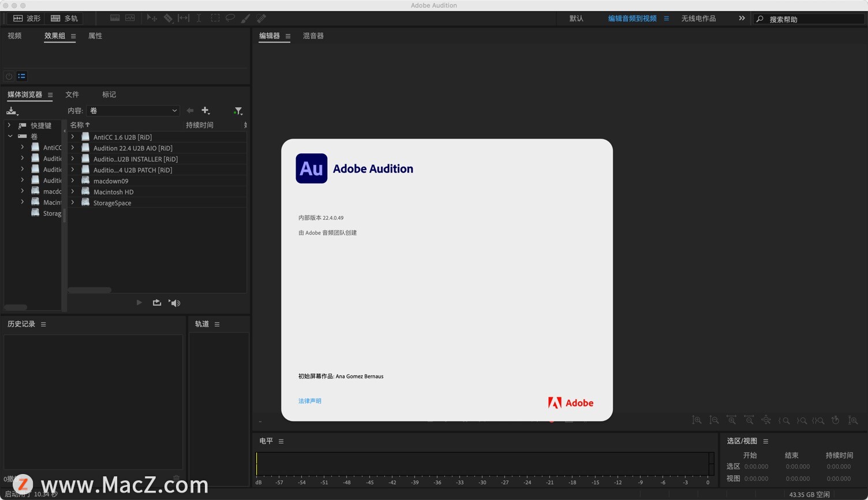Open menu for 编辑音频到视频 workspace
868x500 pixels.
click(666, 18)
